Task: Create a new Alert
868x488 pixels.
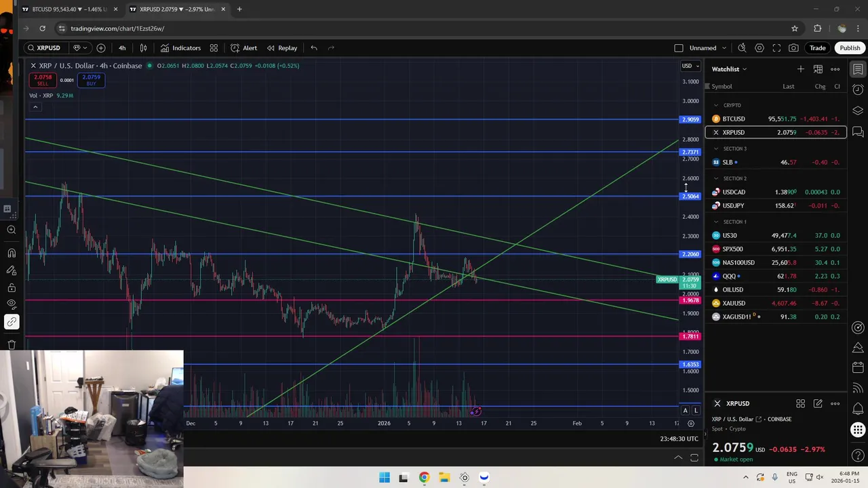Action: coord(243,48)
